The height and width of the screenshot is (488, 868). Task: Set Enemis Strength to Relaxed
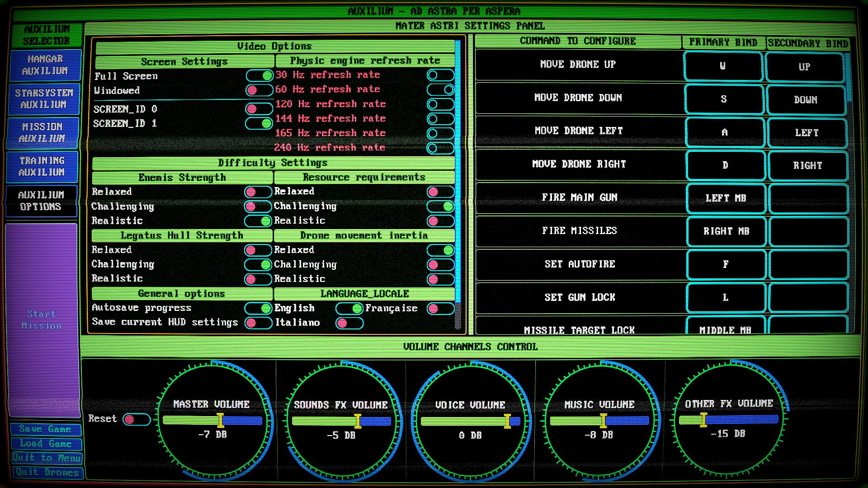click(258, 192)
